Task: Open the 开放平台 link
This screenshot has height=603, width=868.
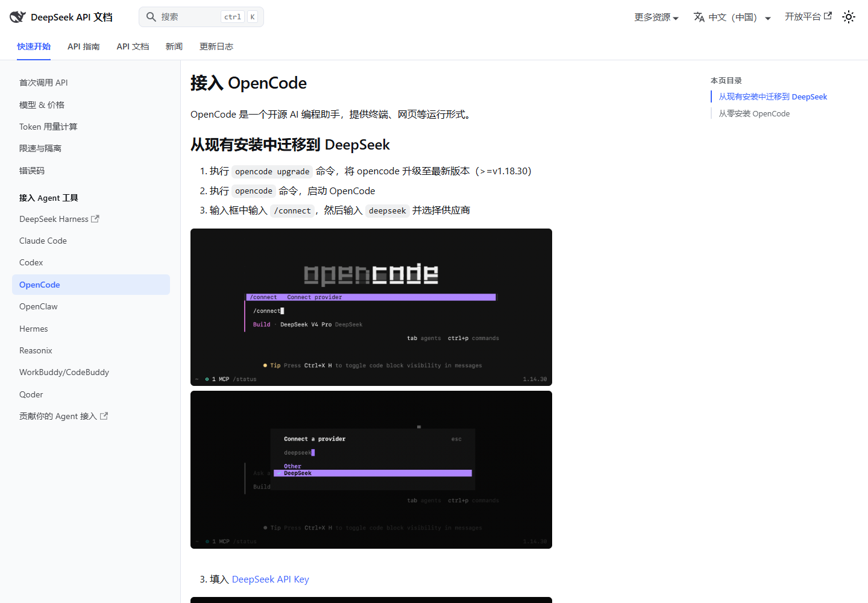Action: [808, 17]
